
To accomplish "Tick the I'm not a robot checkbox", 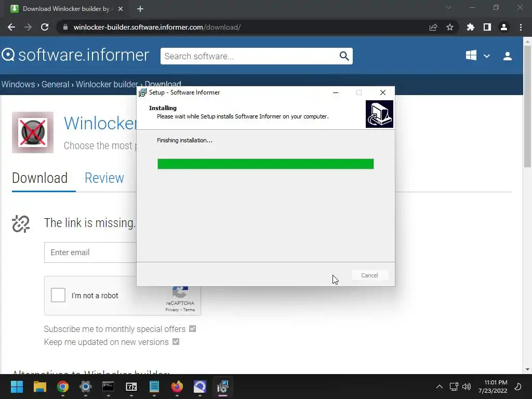I will pyautogui.click(x=58, y=295).
